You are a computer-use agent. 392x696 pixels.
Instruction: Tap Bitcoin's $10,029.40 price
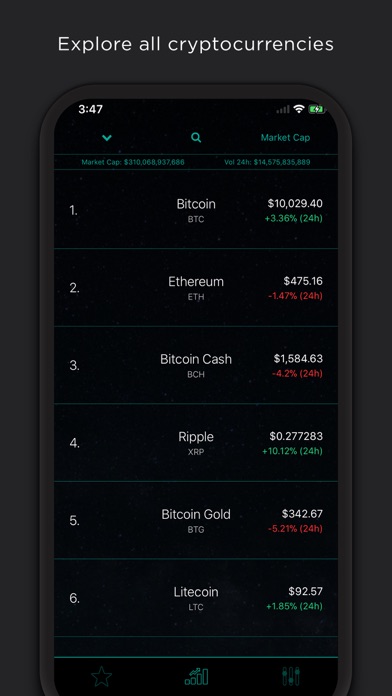pos(295,203)
